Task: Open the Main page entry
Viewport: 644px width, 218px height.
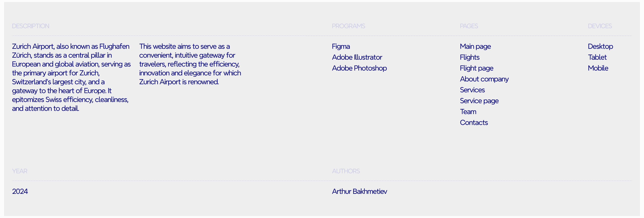Action: click(x=475, y=47)
